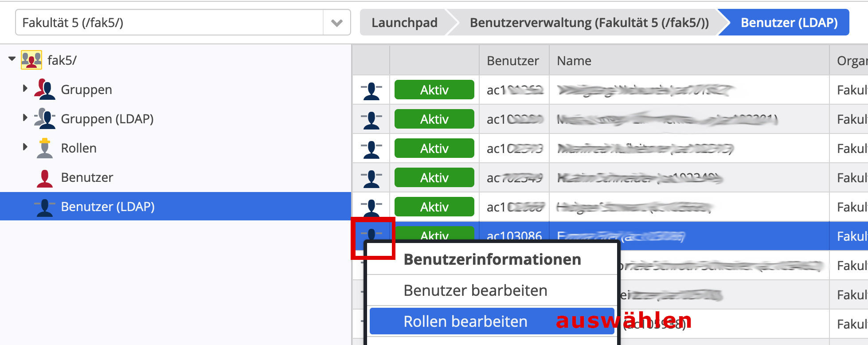Click the blurred name in second row
Viewport: 868px width, 345px height.
tap(667, 119)
